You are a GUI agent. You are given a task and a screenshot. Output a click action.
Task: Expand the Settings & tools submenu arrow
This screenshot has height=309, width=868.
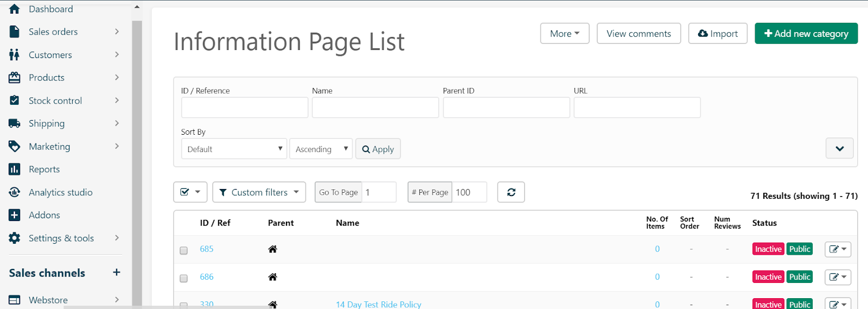117,238
